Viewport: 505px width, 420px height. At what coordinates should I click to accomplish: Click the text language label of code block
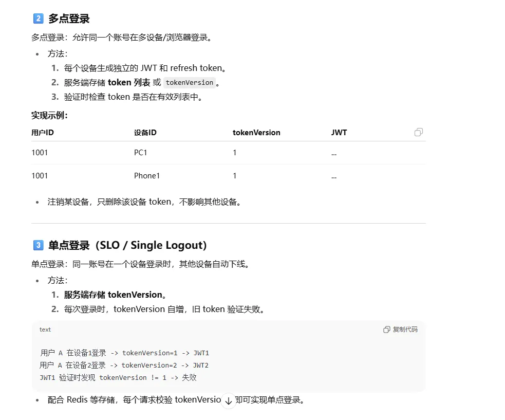[45, 330]
